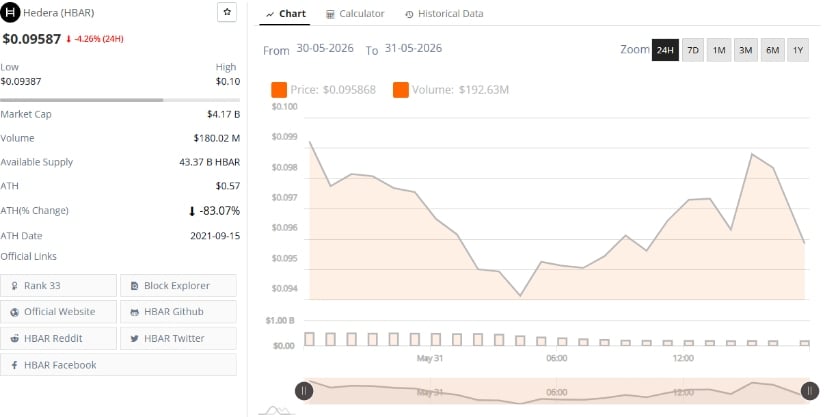The width and height of the screenshot is (825, 417).
Task: Select the 3M zoom range
Action: pos(746,50)
